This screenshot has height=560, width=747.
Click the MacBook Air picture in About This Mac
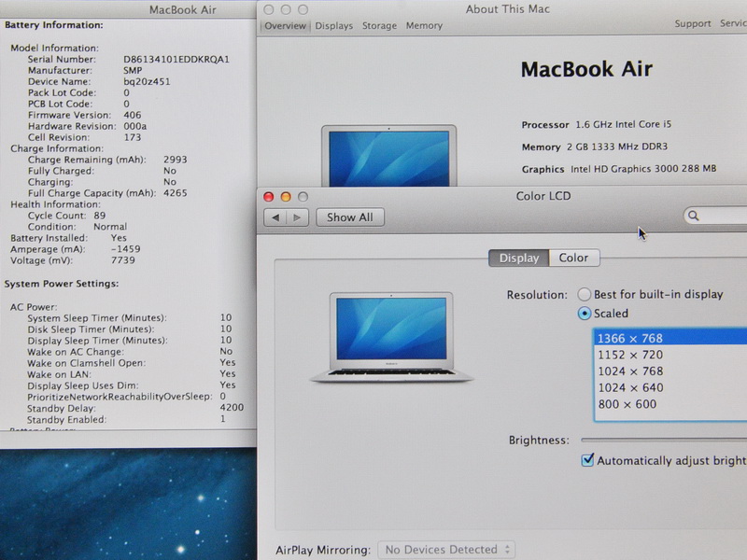(388, 156)
